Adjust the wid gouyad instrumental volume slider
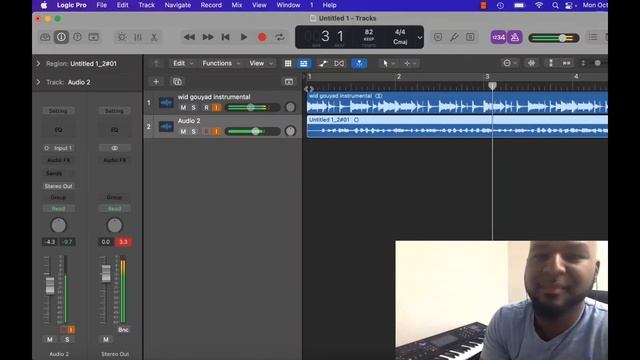The image size is (640, 360). 252,107
